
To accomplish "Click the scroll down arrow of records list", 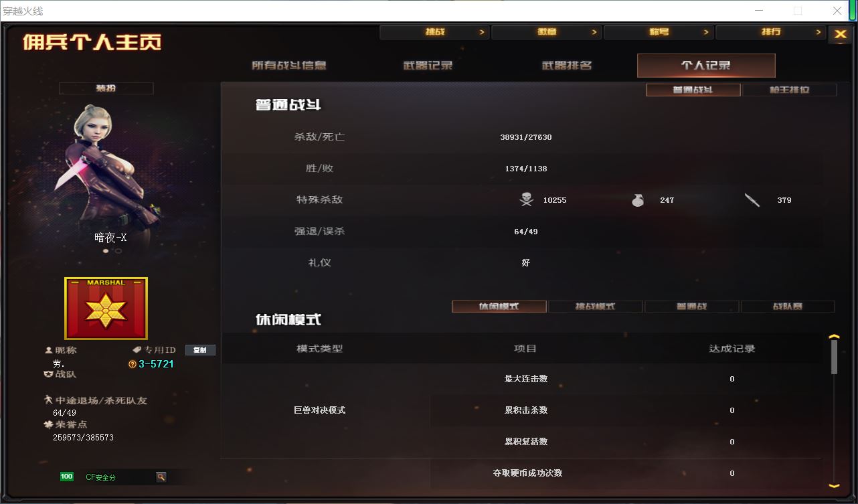I will point(834,485).
